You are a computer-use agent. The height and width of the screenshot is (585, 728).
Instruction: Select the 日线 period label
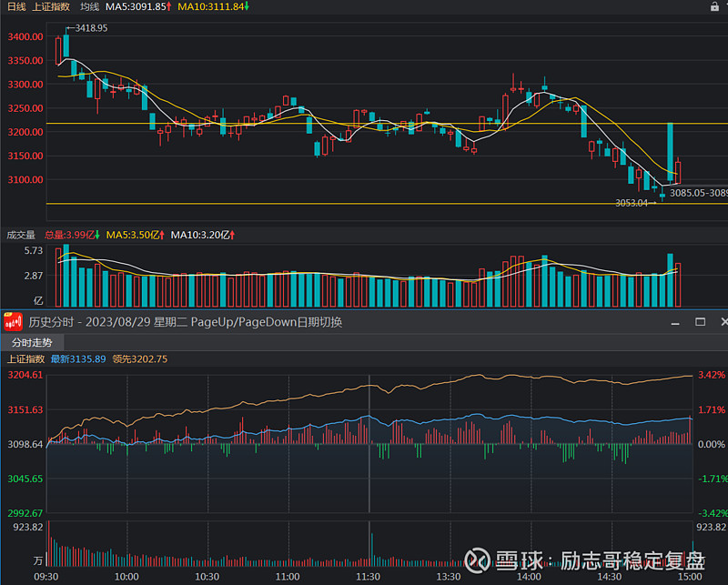15,6
